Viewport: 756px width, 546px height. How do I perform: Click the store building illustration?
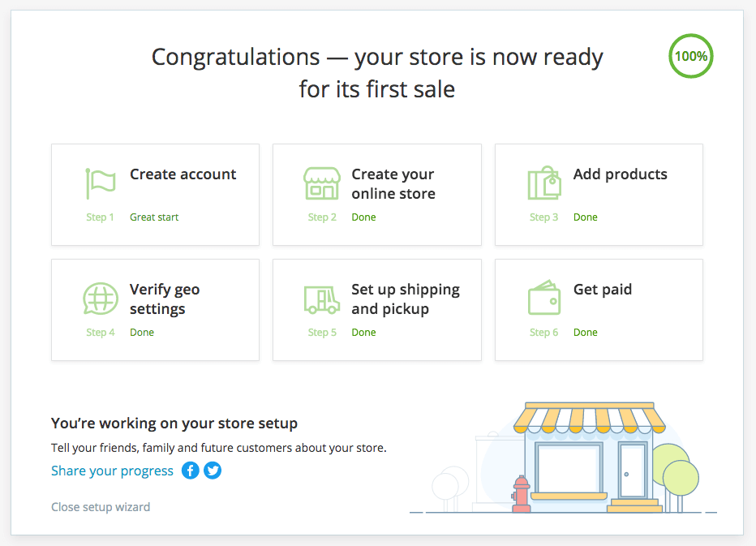click(589, 458)
